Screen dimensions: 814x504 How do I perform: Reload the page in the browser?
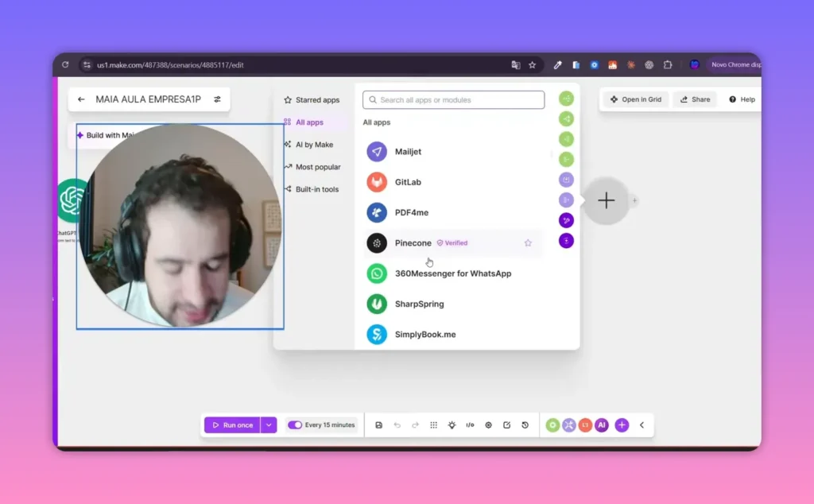65,65
